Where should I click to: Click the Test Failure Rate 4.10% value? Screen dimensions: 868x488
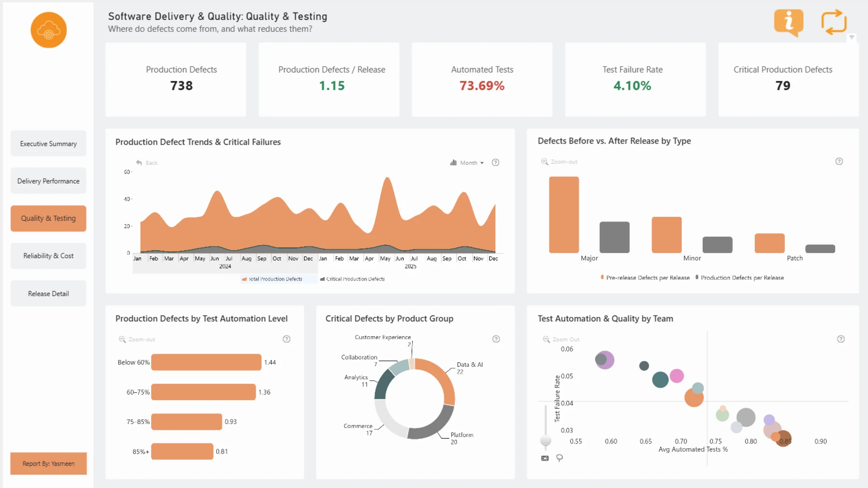(x=632, y=86)
